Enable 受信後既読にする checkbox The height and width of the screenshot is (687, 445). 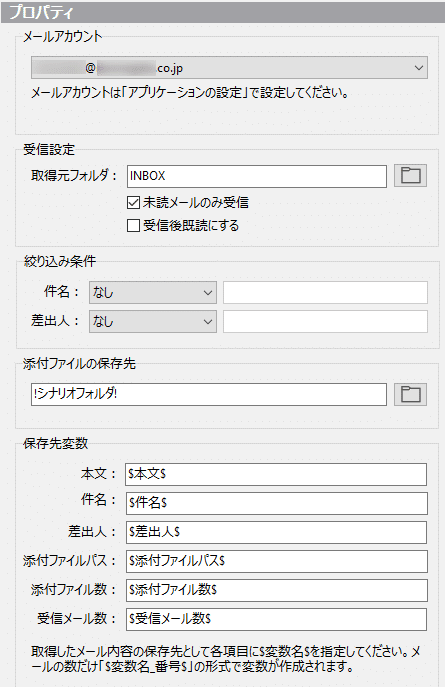tap(133, 226)
